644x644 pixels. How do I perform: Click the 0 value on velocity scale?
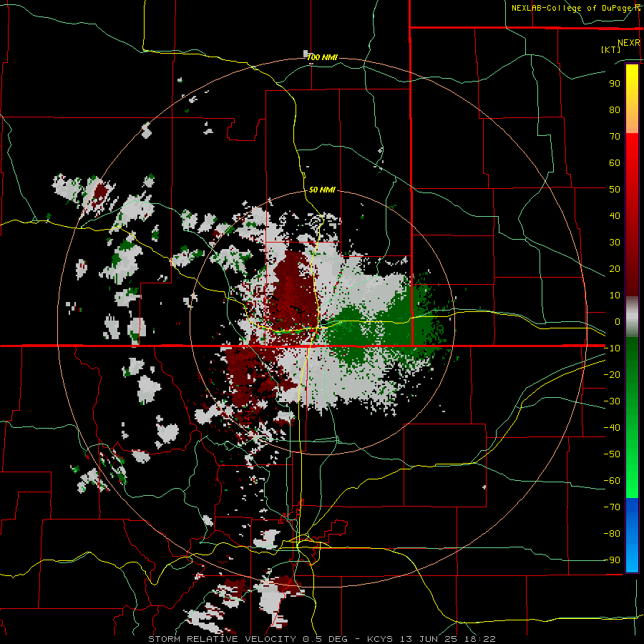(618, 321)
